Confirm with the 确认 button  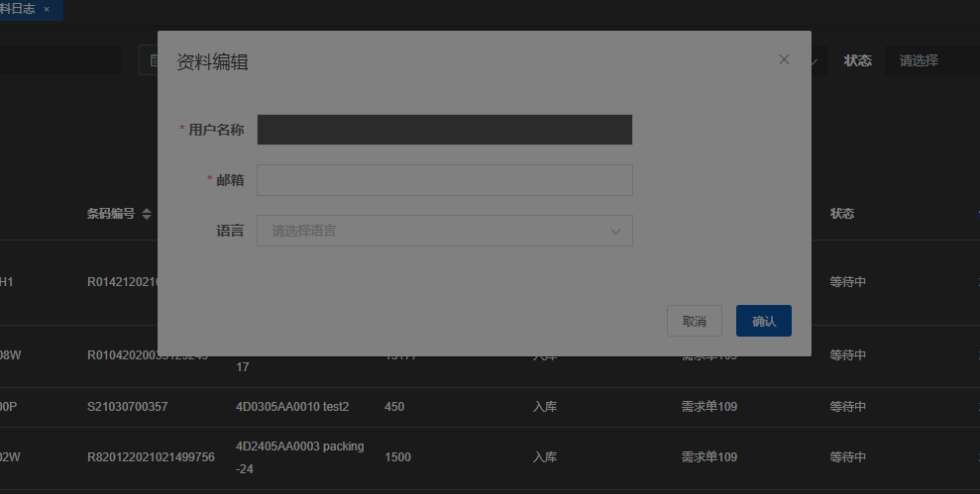764,321
